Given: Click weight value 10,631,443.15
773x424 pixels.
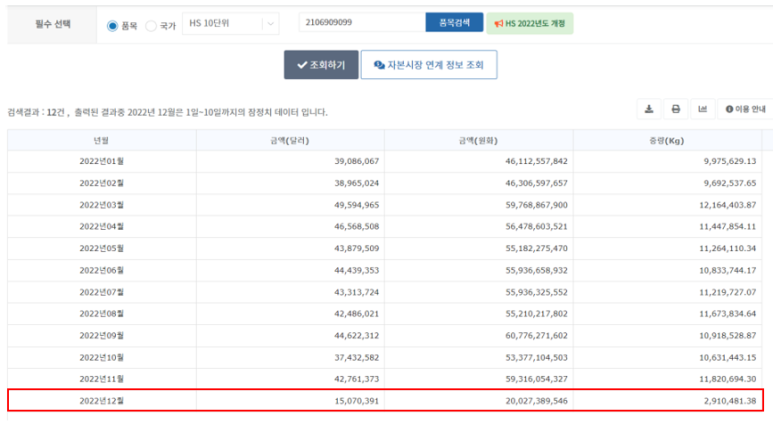Looking at the screenshot, I should tap(728, 357).
